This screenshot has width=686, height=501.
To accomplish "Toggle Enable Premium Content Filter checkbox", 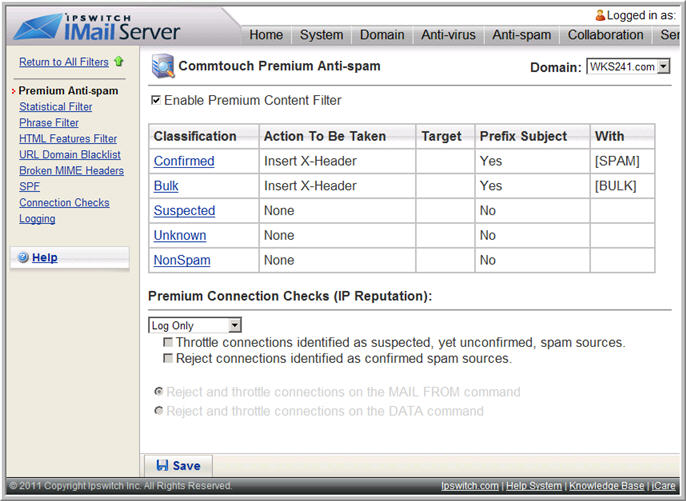I will coord(156,100).
